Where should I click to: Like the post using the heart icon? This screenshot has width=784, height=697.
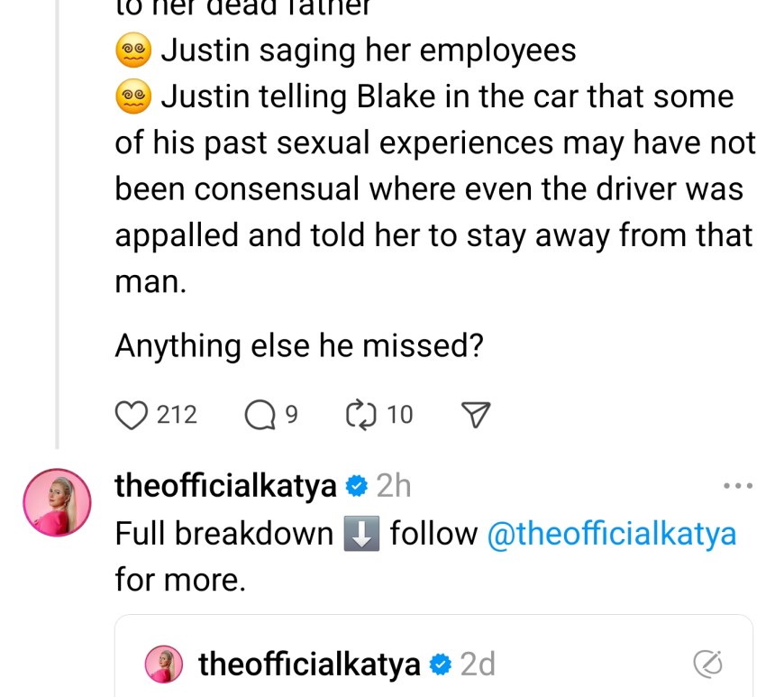(x=132, y=415)
